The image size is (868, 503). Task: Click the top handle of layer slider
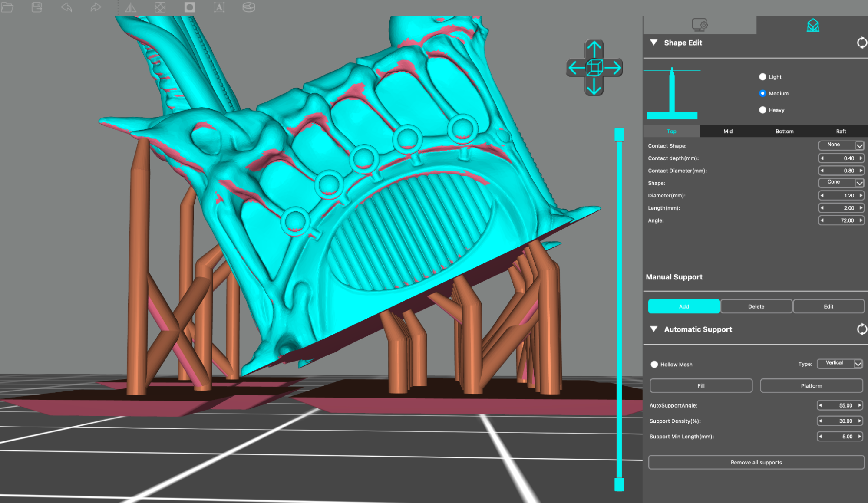click(x=619, y=135)
